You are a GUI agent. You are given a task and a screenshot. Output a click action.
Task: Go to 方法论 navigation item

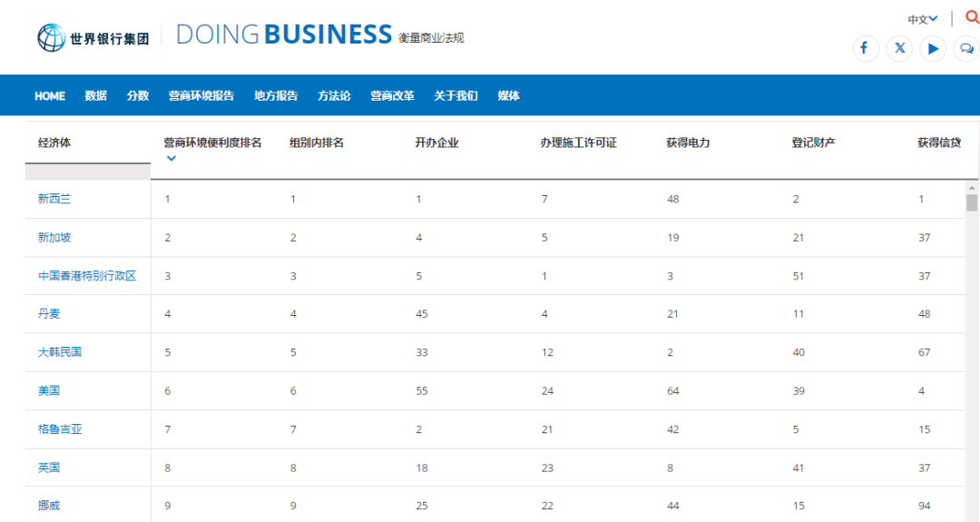334,95
